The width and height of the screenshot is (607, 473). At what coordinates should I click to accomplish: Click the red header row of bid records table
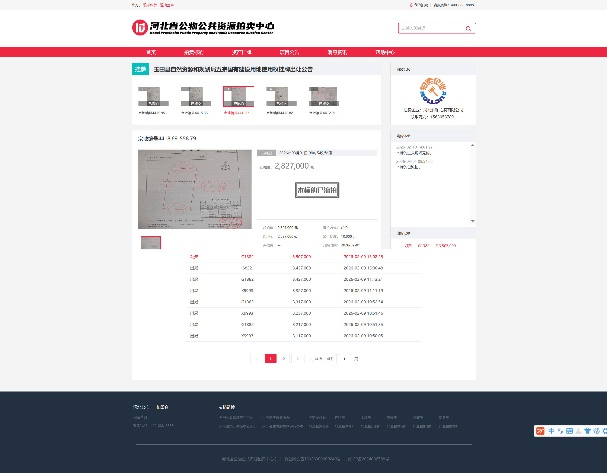[304, 256]
